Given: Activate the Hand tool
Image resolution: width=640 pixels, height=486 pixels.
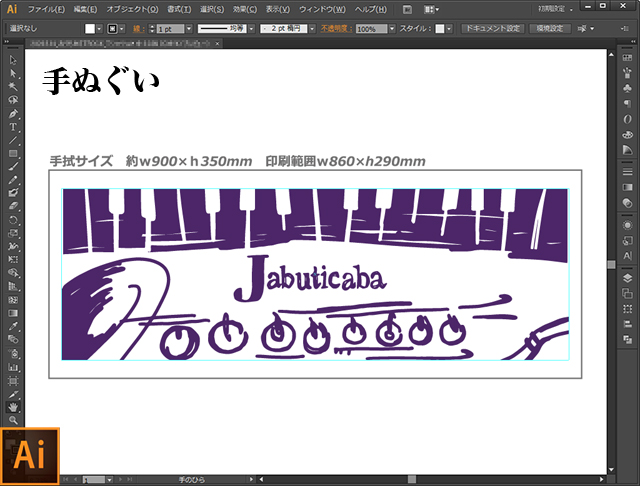Looking at the screenshot, I should 13,407.
